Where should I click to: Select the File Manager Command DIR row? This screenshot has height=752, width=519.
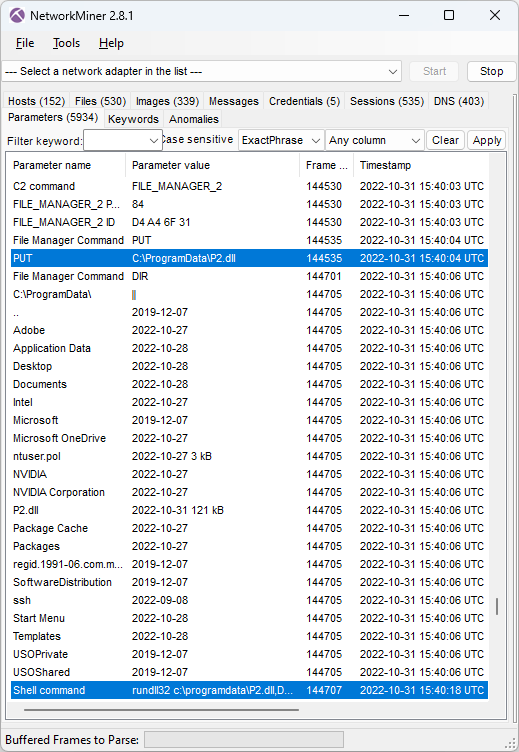coord(249,276)
